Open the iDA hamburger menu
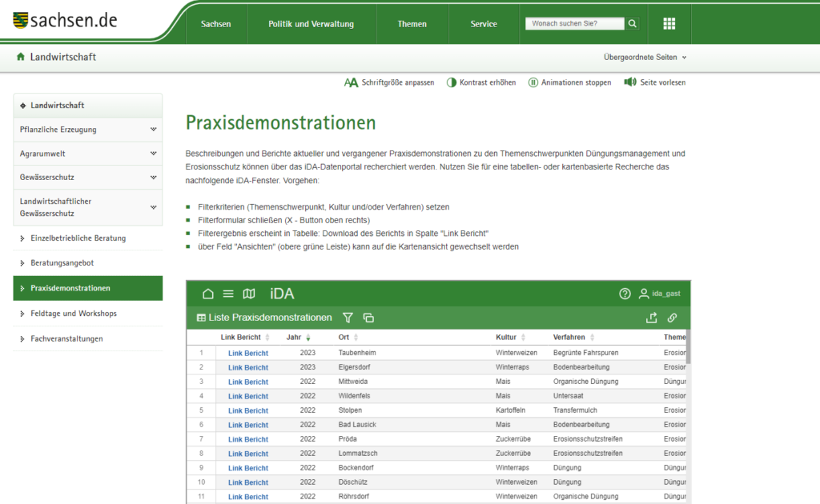The height and width of the screenshot is (504, 820). pos(228,294)
